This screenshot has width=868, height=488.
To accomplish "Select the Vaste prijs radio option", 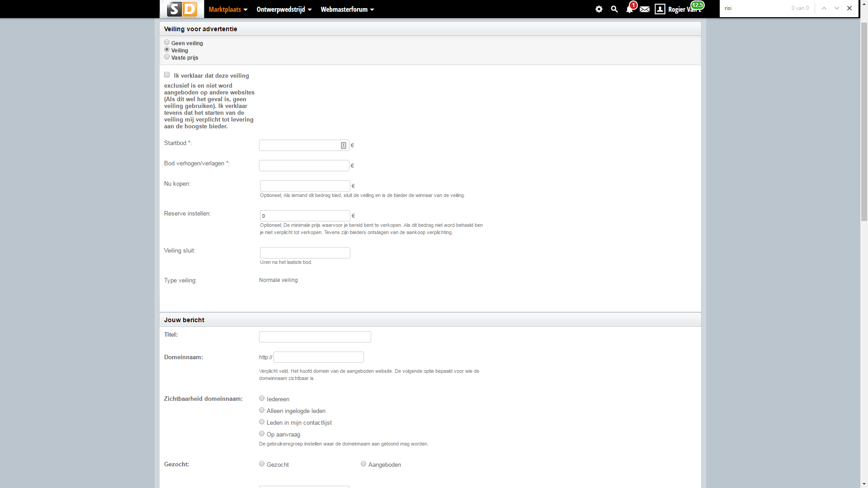I will (x=167, y=57).
